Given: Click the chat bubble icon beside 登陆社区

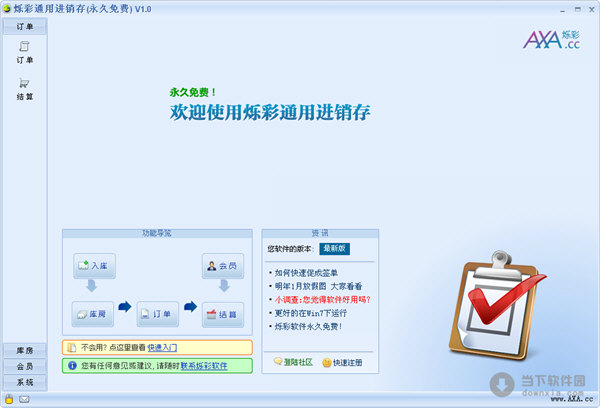Looking at the screenshot, I should coord(278,361).
